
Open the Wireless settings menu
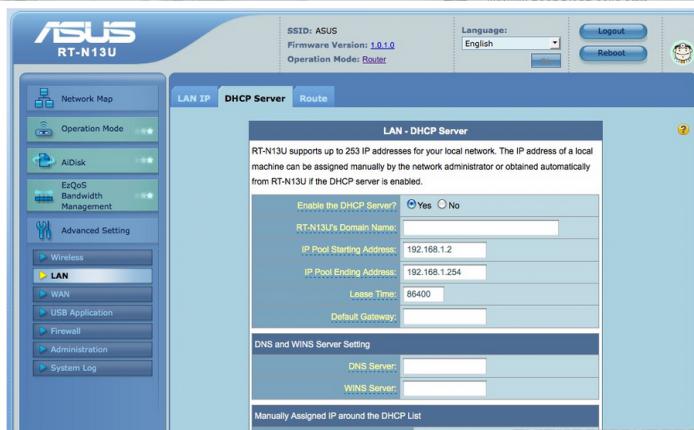[x=93, y=257]
